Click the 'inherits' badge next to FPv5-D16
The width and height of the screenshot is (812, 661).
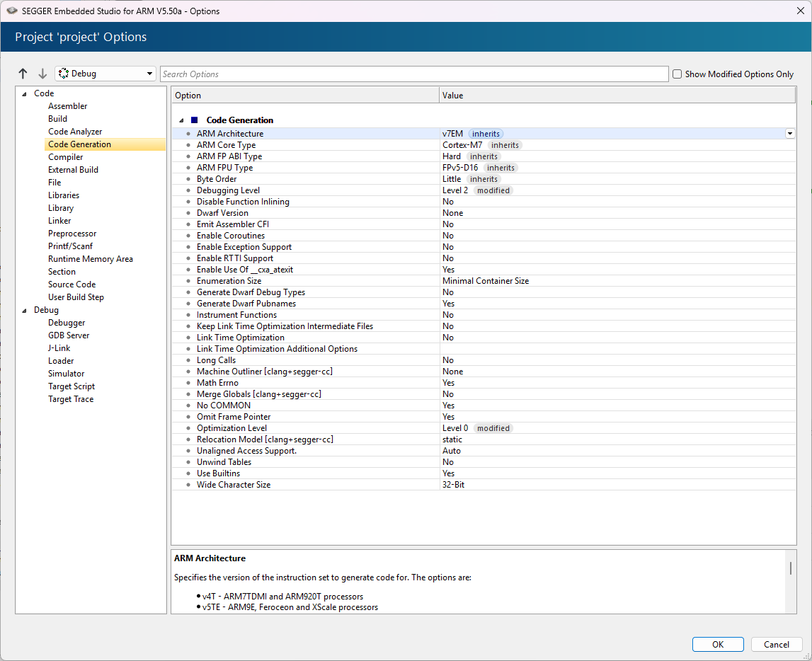coord(500,168)
